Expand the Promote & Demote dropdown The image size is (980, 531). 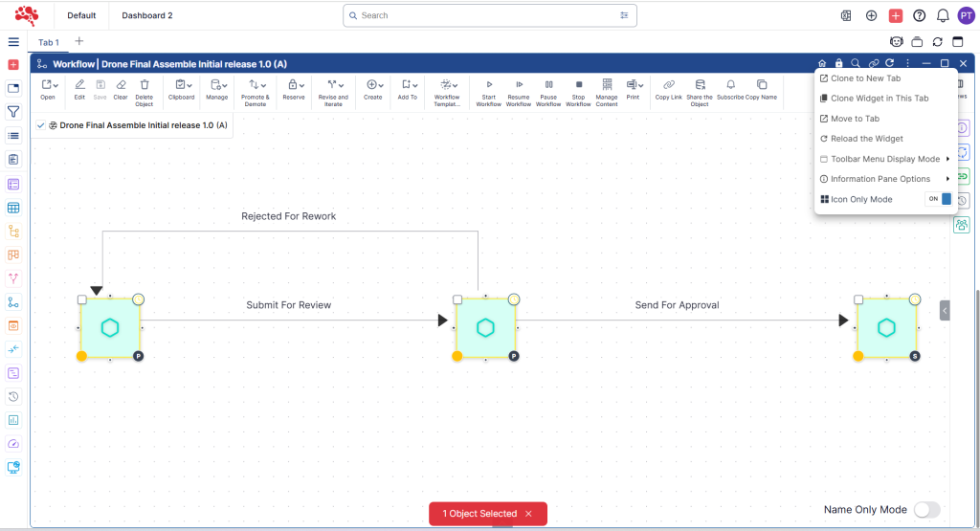pyautogui.click(x=255, y=85)
